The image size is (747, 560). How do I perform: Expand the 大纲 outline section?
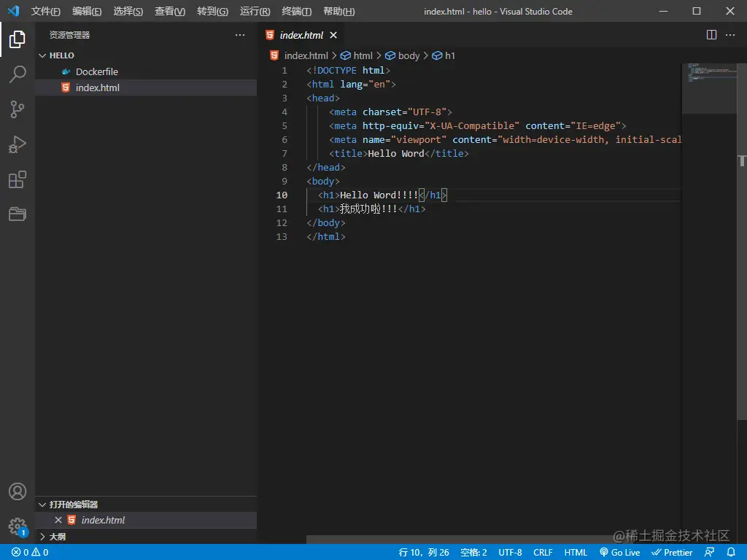(x=146, y=537)
